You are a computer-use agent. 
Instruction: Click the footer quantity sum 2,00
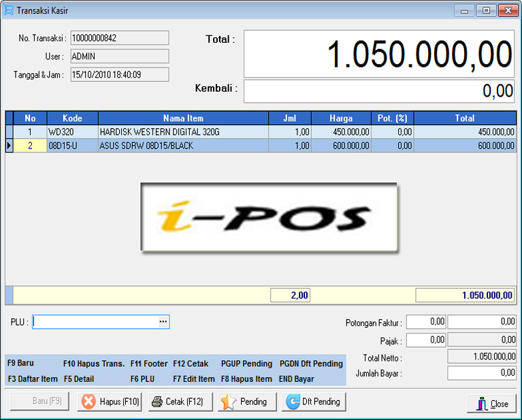291,295
